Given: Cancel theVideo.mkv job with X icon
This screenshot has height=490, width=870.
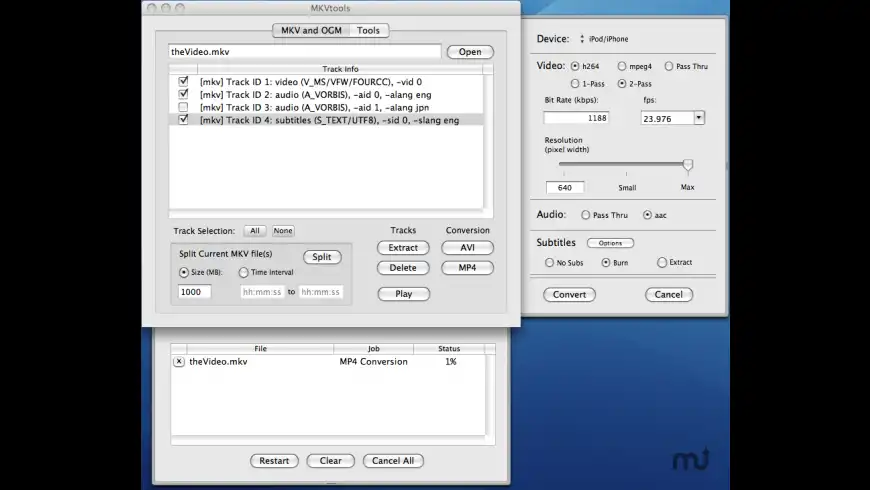Looking at the screenshot, I should 179,362.
